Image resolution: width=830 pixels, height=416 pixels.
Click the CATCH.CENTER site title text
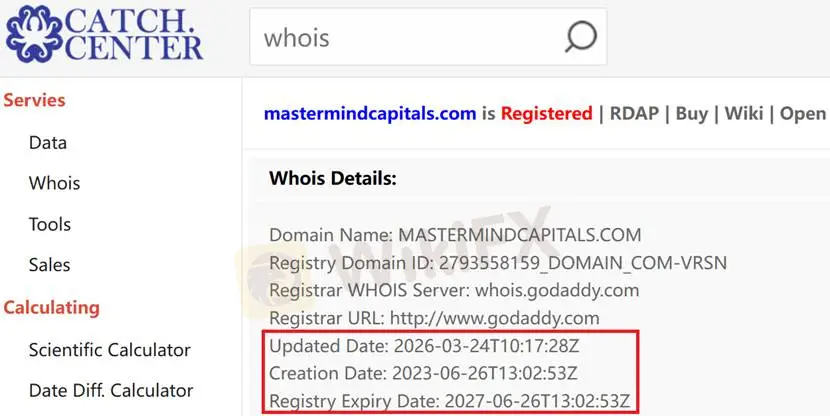(133, 34)
